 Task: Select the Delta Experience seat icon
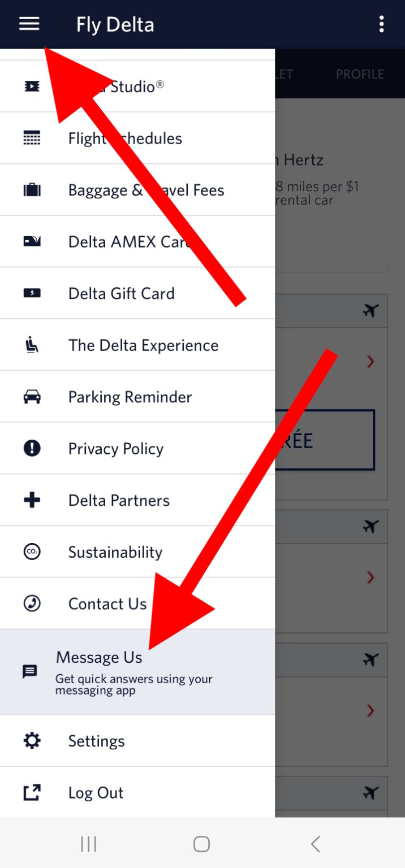point(31,345)
